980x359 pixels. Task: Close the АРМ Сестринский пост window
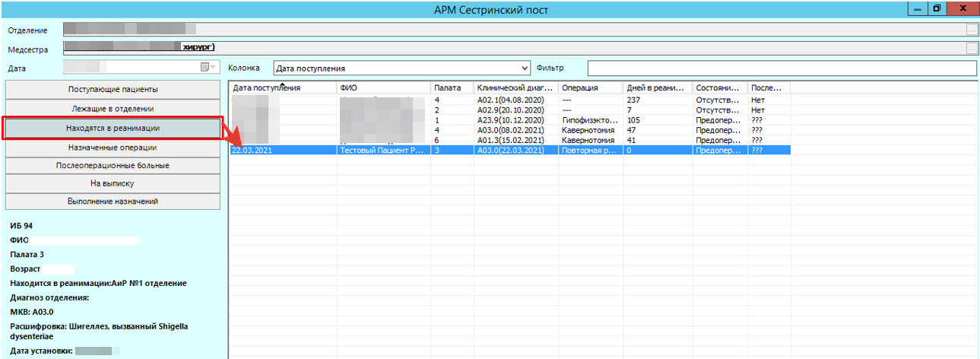point(963,9)
